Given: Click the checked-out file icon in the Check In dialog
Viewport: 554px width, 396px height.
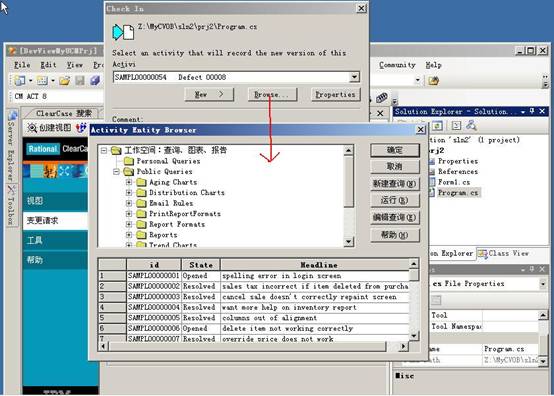Looking at the screenshot, I should (x=123, y=32).
